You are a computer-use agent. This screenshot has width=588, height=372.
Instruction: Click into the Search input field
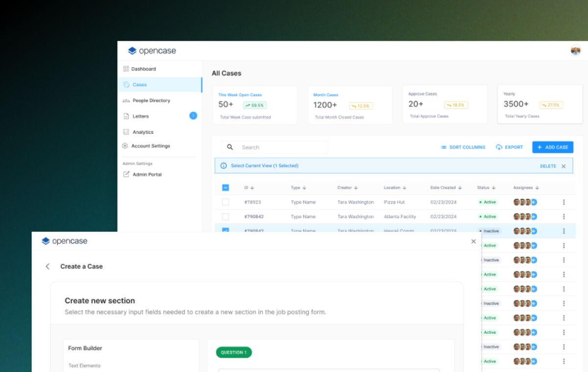(282, 147)
